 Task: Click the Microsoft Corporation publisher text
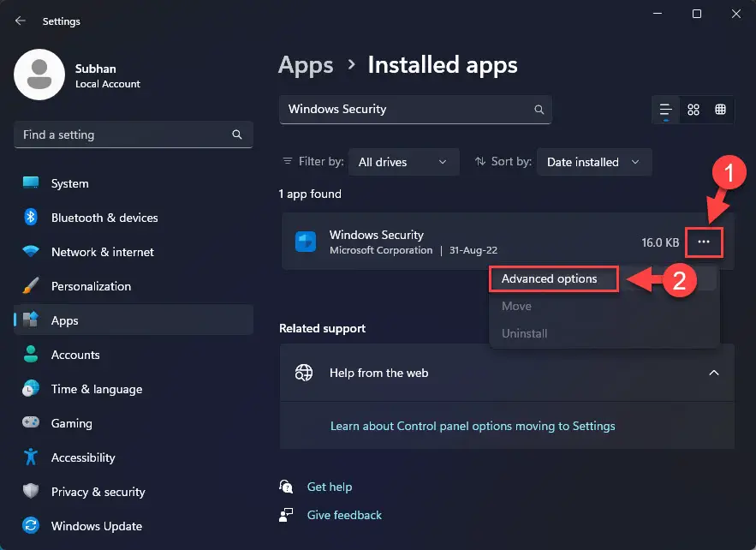click(381, 250)
